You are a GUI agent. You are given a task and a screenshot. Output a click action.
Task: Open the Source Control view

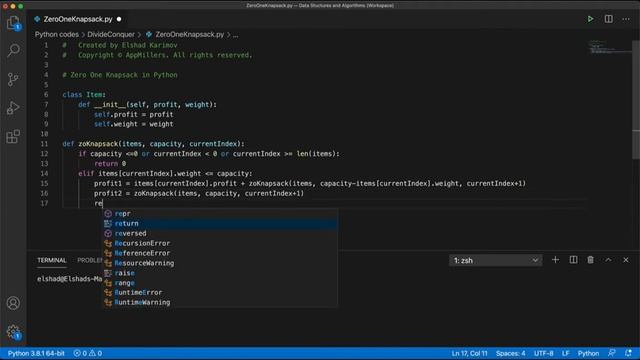click(x=13, y=79)
